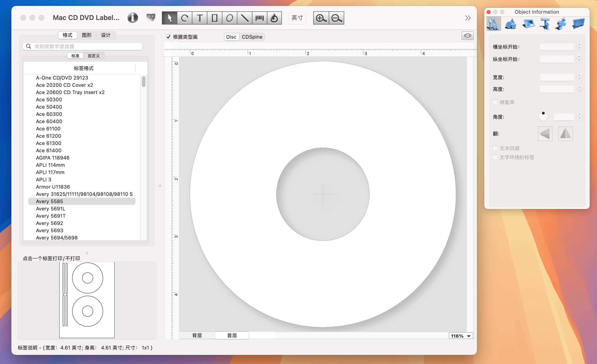
Task: Select the Text tool in the toolbar
Action: [200, 18]
